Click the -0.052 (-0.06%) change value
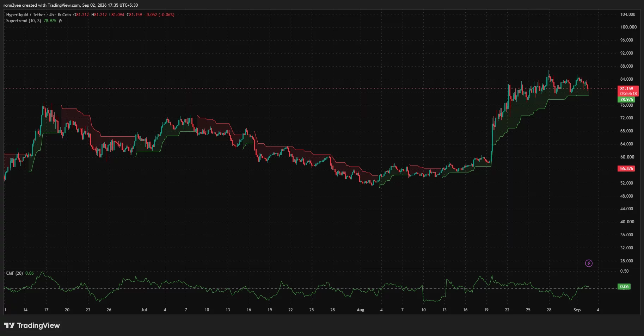This screenshot has height=336, width=644. pyautogui.click(x=159, y=15)
